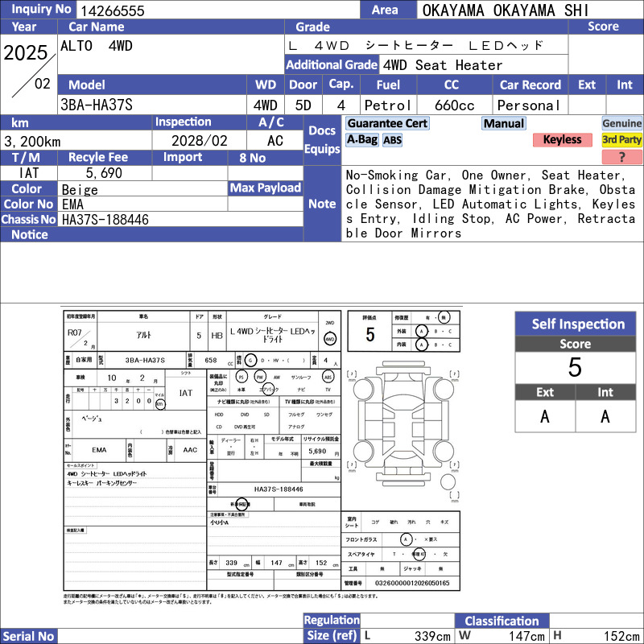Click the Self Inspection panel header
The image size is (644, 644).
tap(576, 324)
